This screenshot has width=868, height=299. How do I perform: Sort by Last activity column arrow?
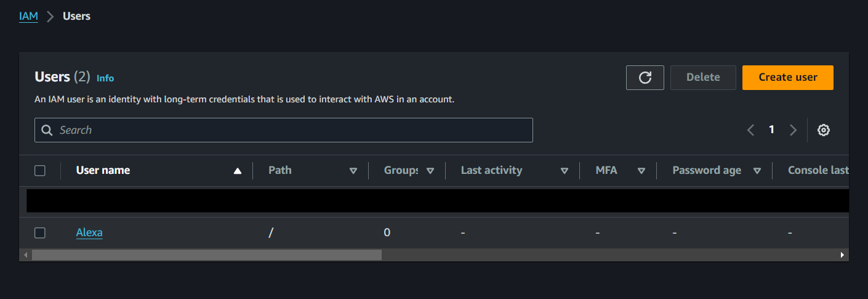click(565, 171)
